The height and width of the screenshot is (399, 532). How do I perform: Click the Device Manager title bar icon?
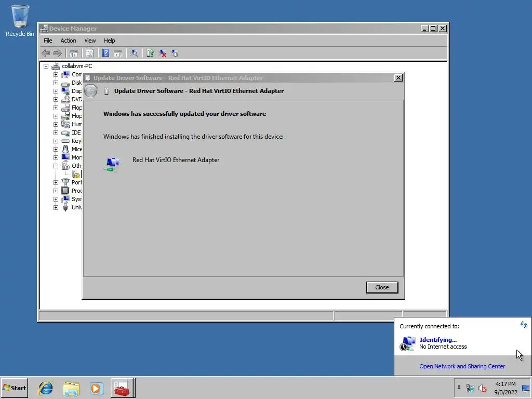click(44, 29)
